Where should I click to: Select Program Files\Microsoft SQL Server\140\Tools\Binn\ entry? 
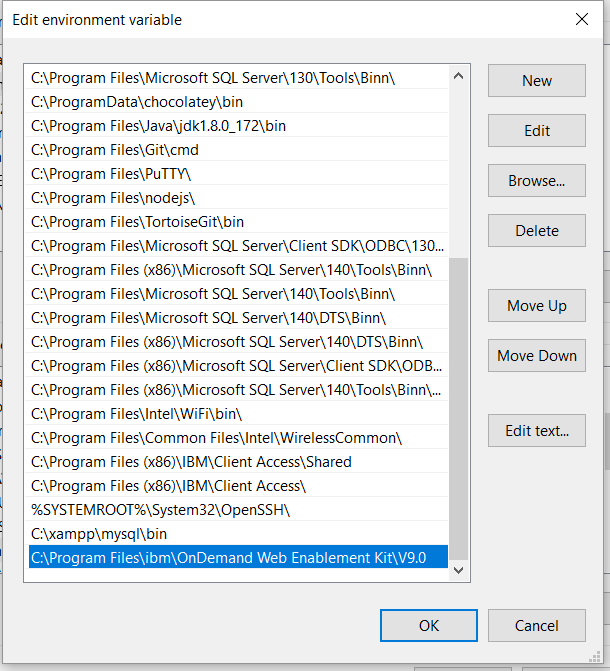(238, 294)
